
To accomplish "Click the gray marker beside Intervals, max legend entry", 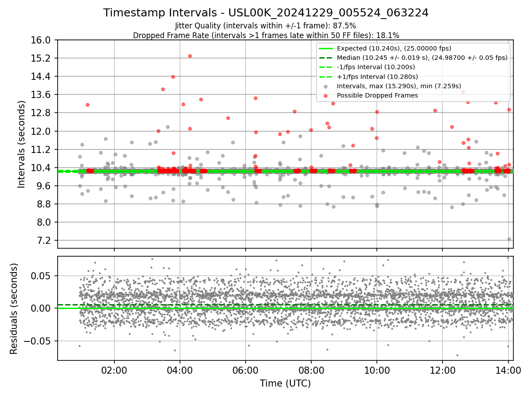I will (326, 86).
